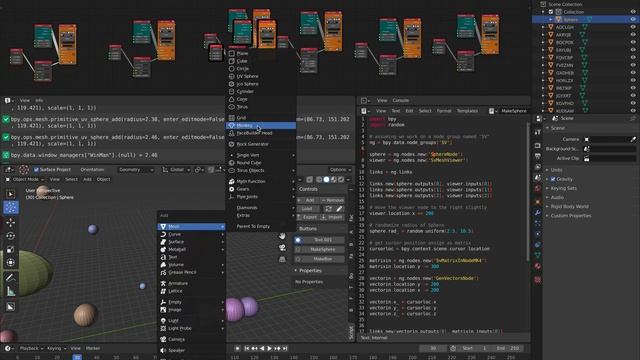The width and height of the screenshot is (640, 360).
Task: Play the animation forward
Action: [269, 348]
